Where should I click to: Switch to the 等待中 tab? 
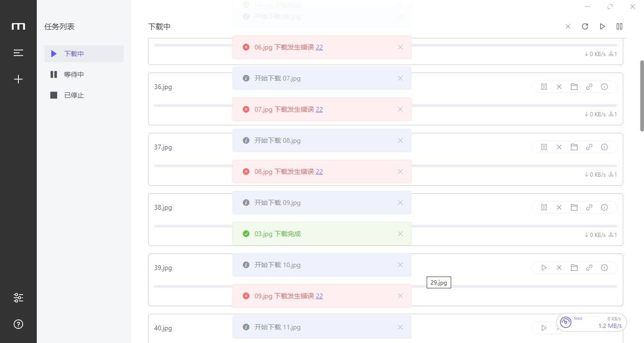pos(74,74)
